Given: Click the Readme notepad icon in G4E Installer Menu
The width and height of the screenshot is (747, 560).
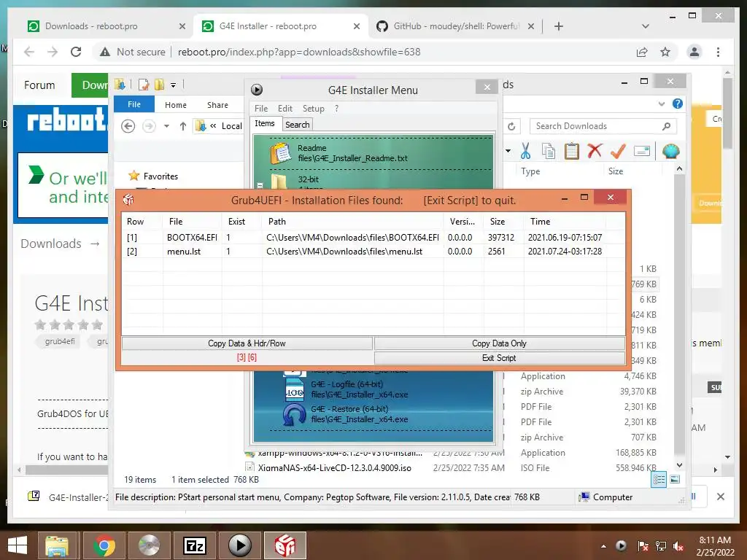Looking at the screenshot, I should [x=281, y=153].
